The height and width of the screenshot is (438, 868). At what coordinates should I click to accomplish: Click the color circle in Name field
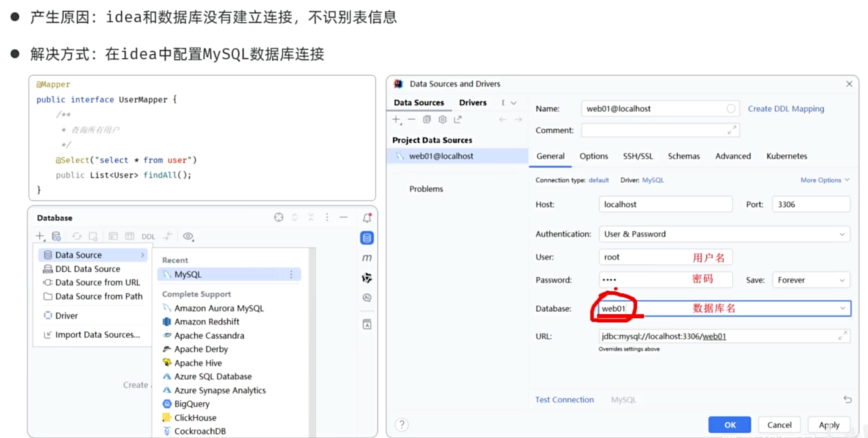[x=731, y=109]
